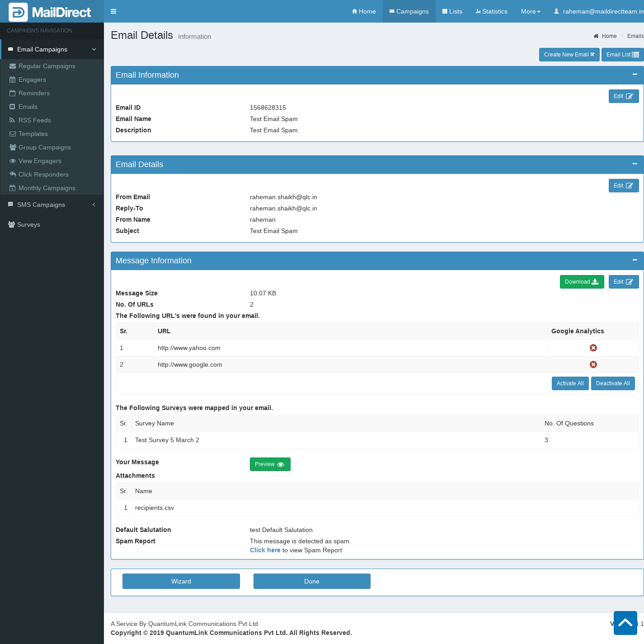Follow 'Click here' Spam Report link
The height and width of the screenshot is (644, 644).
265,550
